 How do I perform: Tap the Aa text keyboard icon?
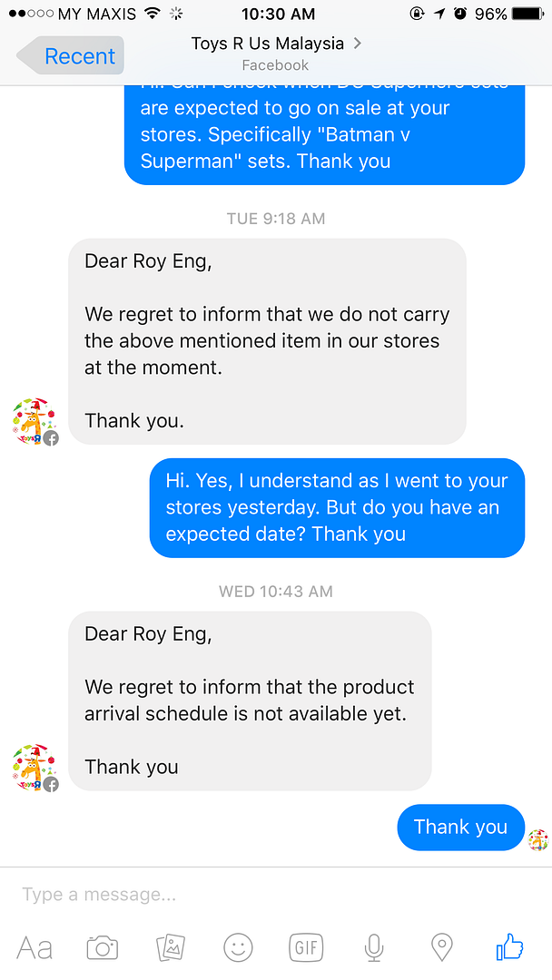coord(34,948)
